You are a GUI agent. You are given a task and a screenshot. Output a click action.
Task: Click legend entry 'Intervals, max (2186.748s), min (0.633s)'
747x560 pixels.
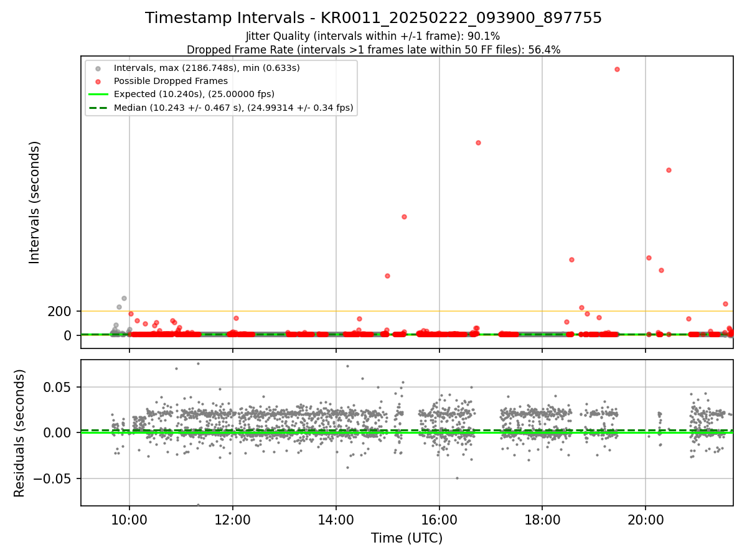tap(207, 68)
